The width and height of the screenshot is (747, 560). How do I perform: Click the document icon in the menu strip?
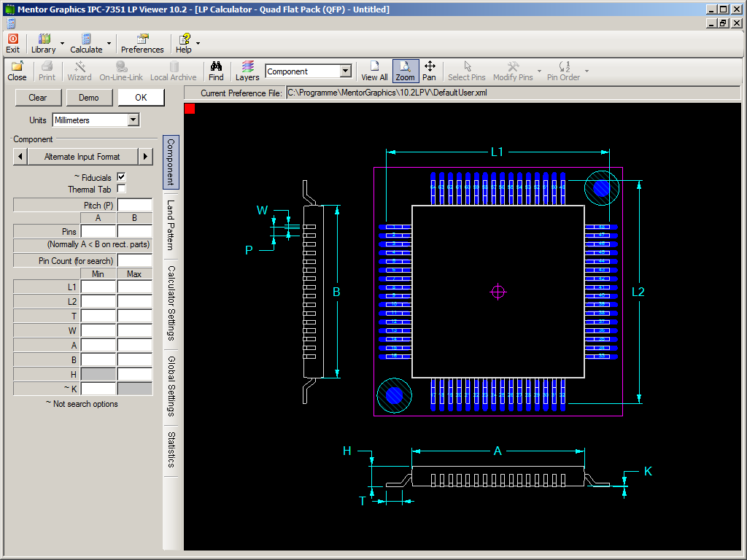12,23
